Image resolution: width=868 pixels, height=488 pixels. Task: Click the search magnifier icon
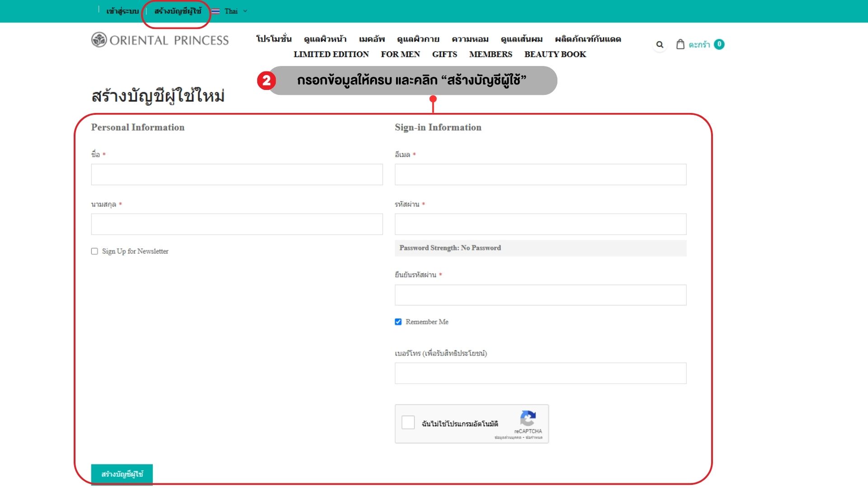tap(660, 45)
